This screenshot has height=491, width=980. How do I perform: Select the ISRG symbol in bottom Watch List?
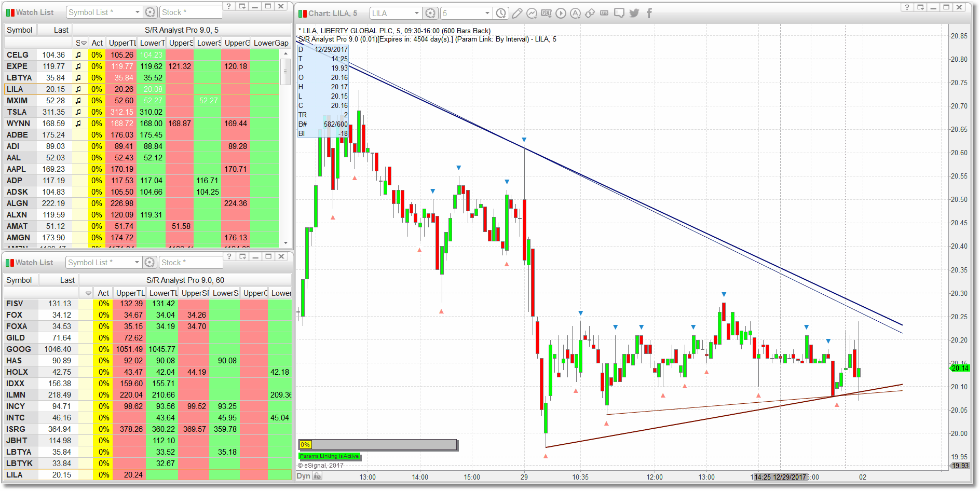click(x=16, y=429)
